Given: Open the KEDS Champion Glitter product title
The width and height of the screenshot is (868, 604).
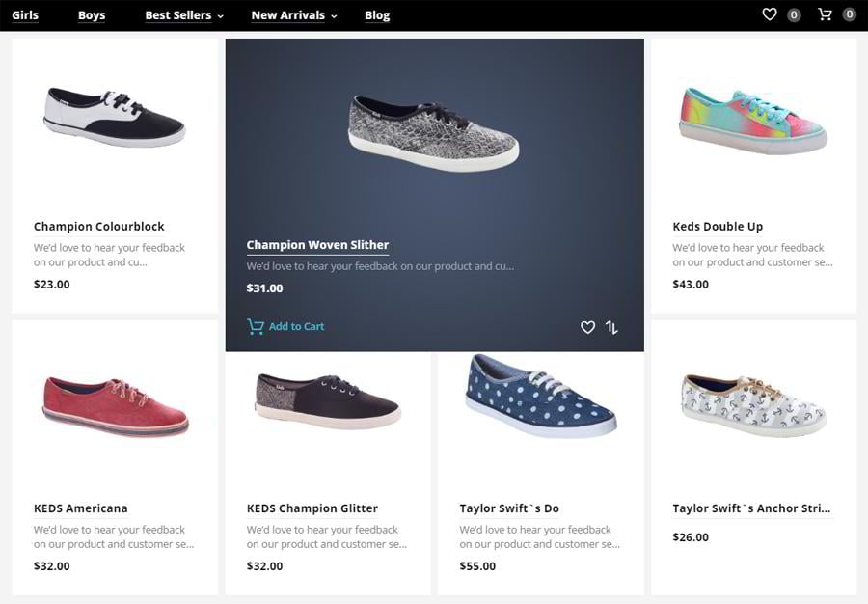Looking at the screenshot, I should point(312,508).
